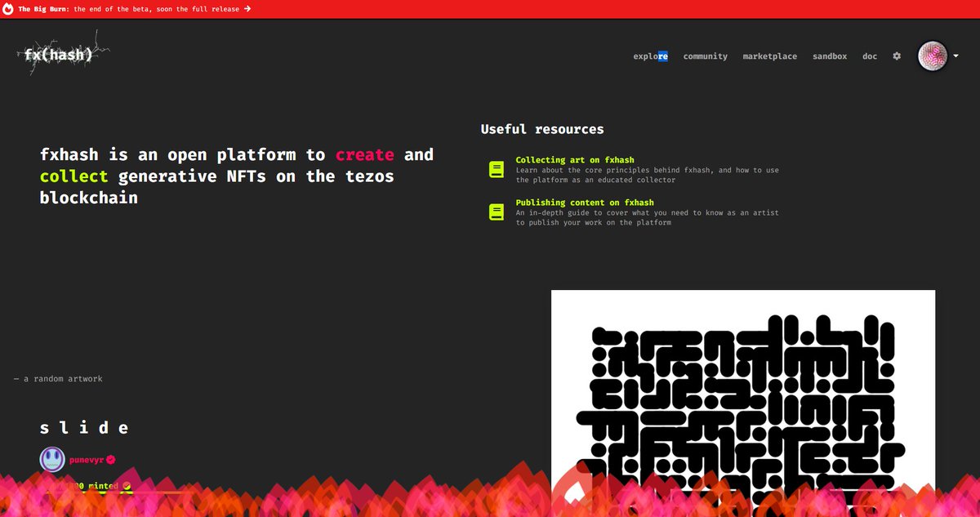The image size is (980, 517).
Task: Go to the marketplace page
Action: pyautogui.click(x=770, y=56)
